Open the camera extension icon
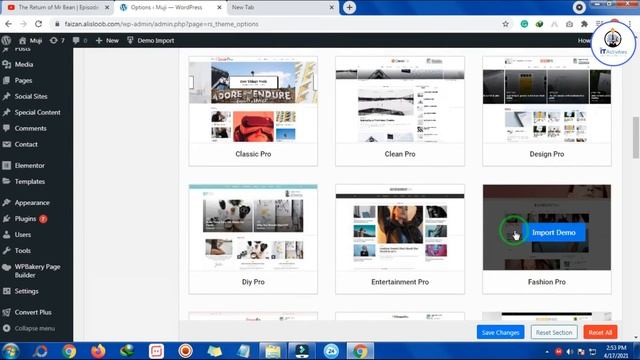Viewport: 640px width, 360px height. coord(569,24)
